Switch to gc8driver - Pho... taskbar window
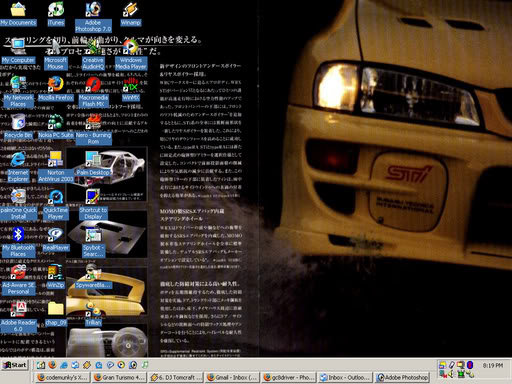Screen dimensions: 512x384 [289, 378]
